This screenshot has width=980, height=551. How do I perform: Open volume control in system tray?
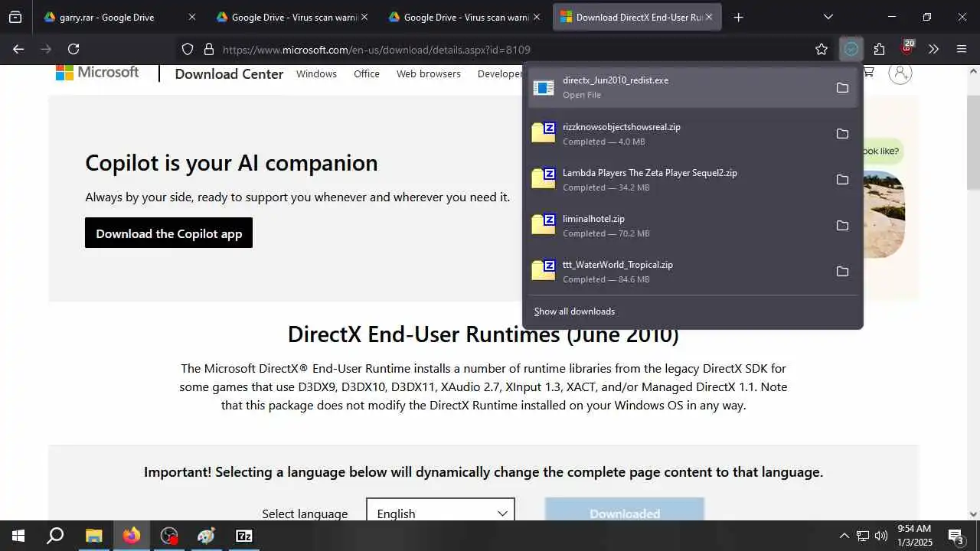[881, 536]
